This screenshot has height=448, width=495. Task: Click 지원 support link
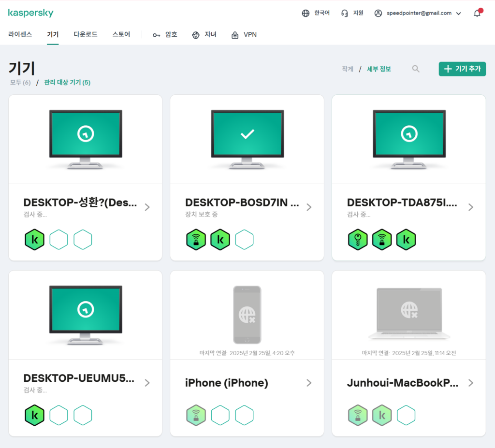pyautogui.click(x=358, y=13)
